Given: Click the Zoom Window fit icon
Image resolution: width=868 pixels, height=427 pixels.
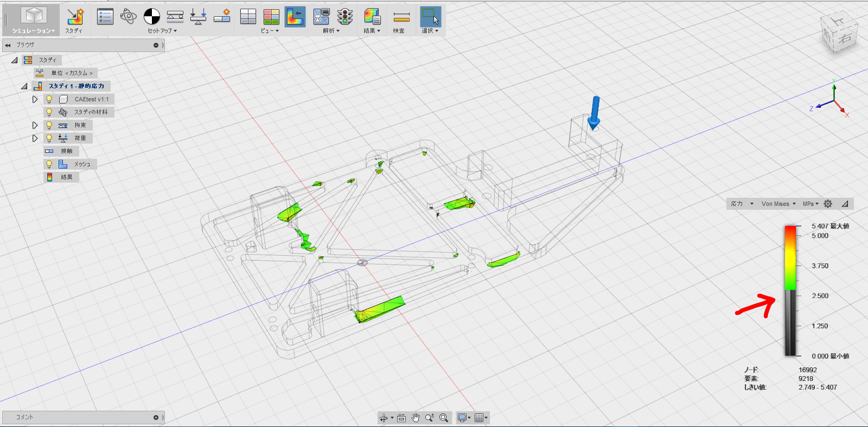Looking at the screenshot, I should [x=444, y=418].
